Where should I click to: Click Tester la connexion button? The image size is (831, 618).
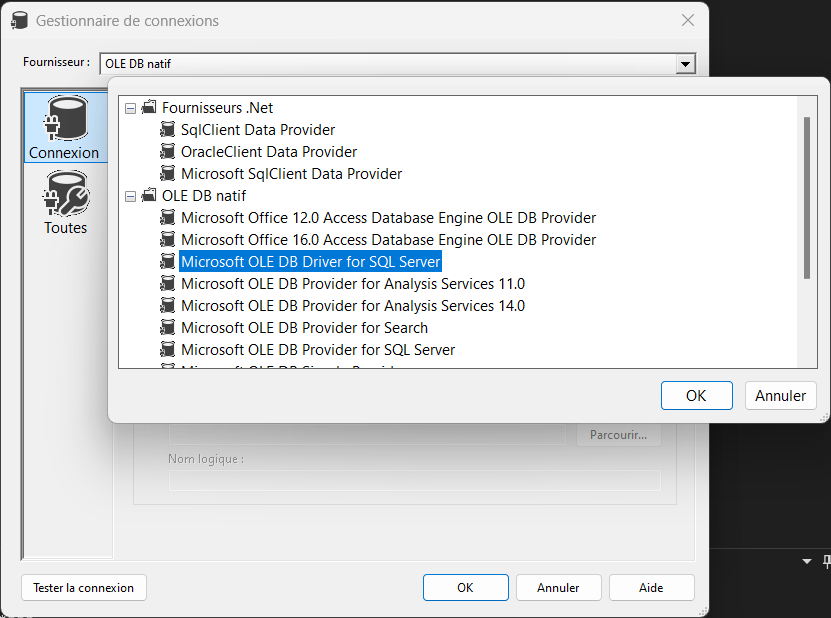coord(84,588)
